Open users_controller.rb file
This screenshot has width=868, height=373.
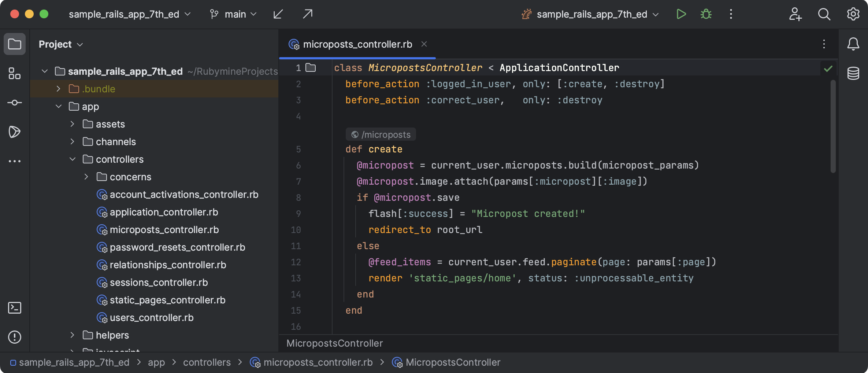[x=145, y=318]
